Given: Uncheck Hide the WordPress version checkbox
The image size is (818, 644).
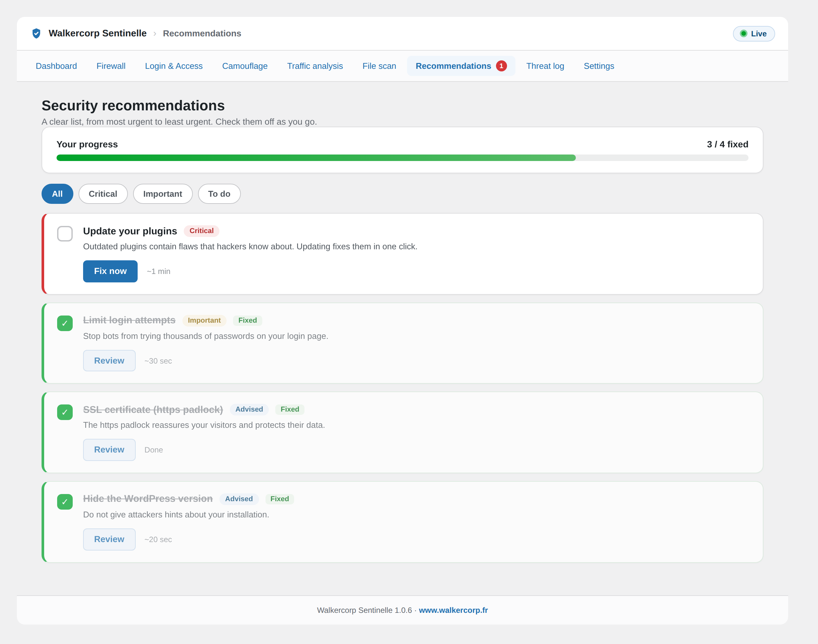Looking at the screenshot, I should click(65, 502).
